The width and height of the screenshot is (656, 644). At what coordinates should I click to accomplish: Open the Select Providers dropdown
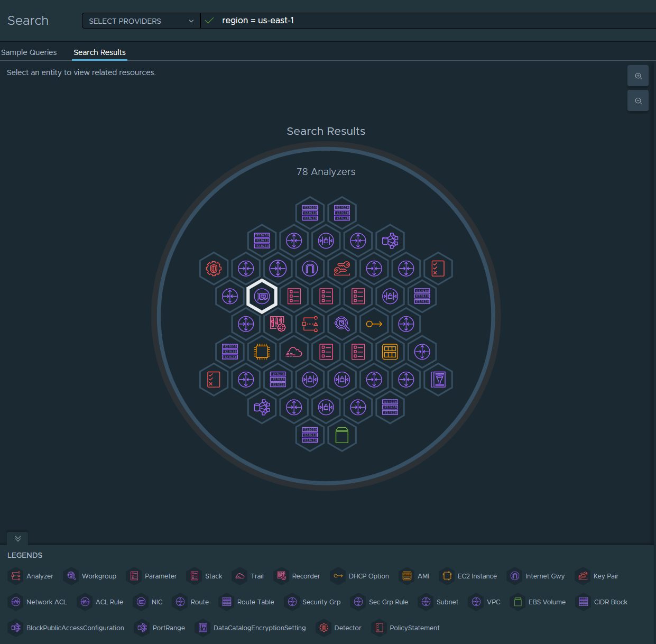pyautogui.click(x=141, y=21)
